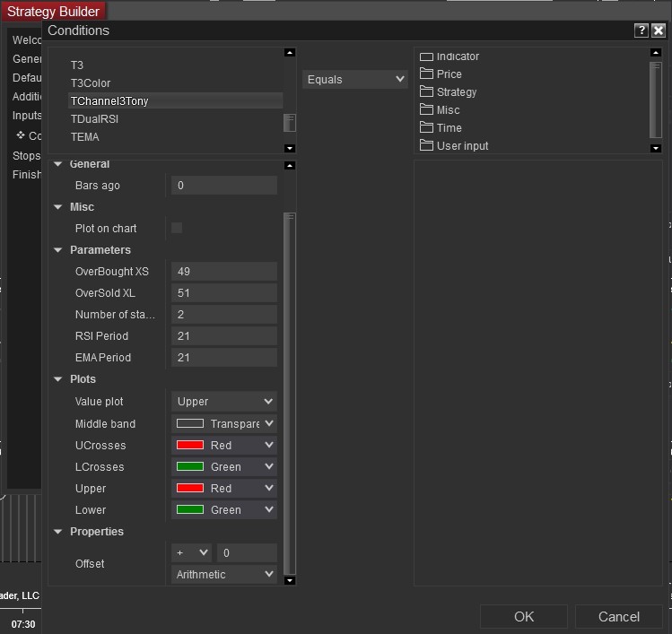Screen dimensions: 672x634
Task: Open the Indicator folder
Action: tap(449, 56)
